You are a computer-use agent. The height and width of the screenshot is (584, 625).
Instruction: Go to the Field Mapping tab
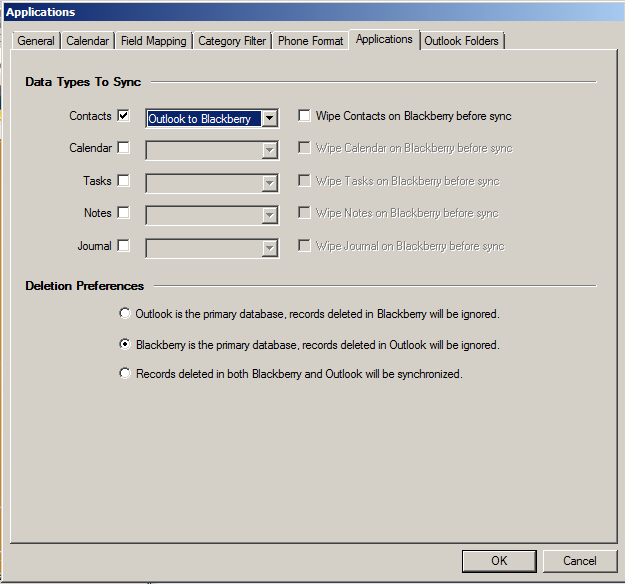[153, 41]
